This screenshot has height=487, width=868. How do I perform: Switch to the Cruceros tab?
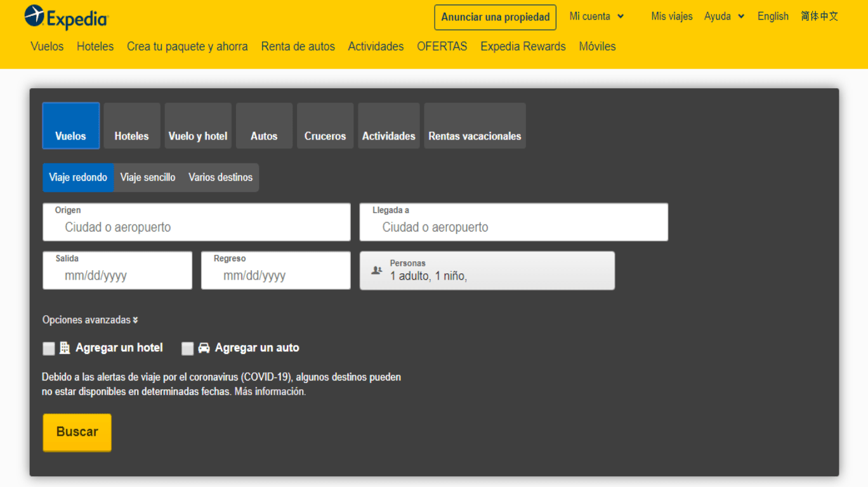coord(325,126)
